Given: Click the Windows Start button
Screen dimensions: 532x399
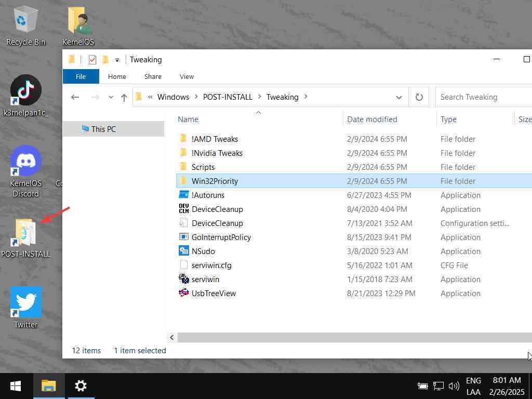Looking at the screenshot, I should pos(16,386).
